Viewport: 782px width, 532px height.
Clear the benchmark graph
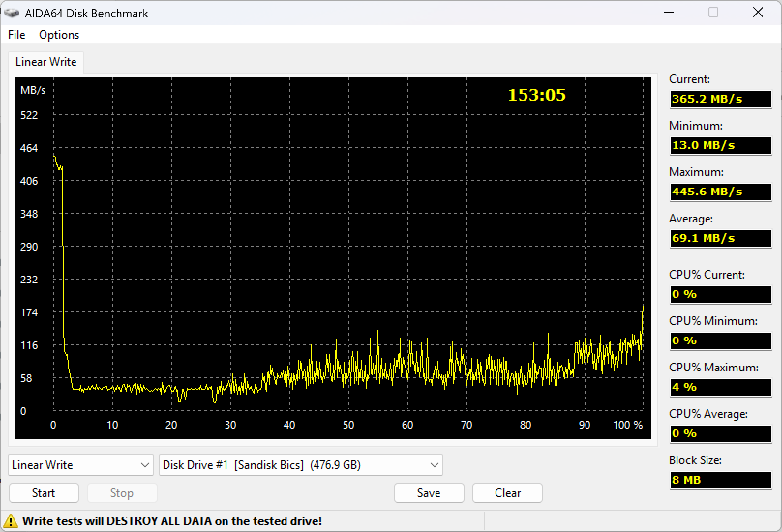[x=508, y=493]
